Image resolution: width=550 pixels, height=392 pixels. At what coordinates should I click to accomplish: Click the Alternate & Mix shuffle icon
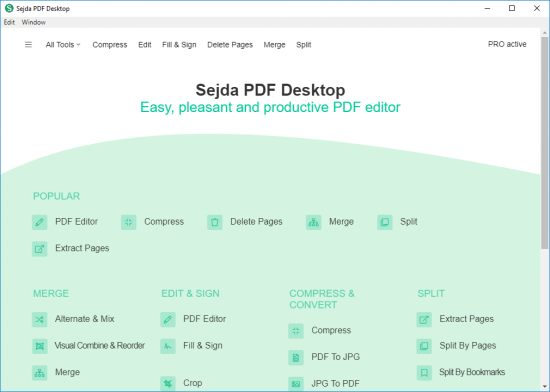coord(40,319)
